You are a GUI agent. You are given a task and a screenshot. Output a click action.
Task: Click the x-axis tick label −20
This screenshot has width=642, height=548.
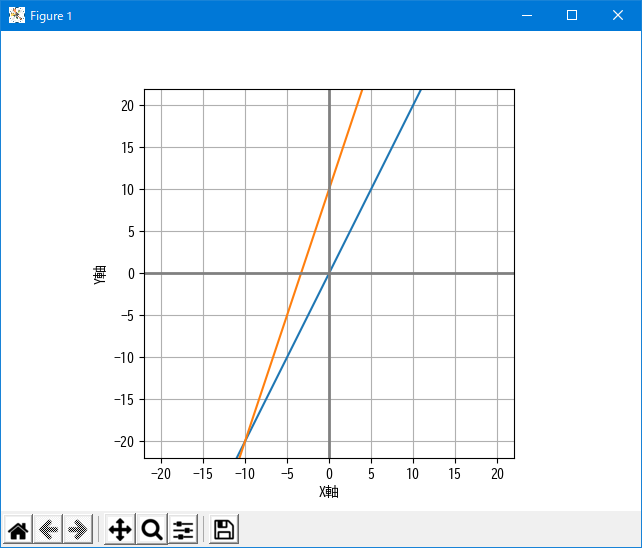point(160,474)
